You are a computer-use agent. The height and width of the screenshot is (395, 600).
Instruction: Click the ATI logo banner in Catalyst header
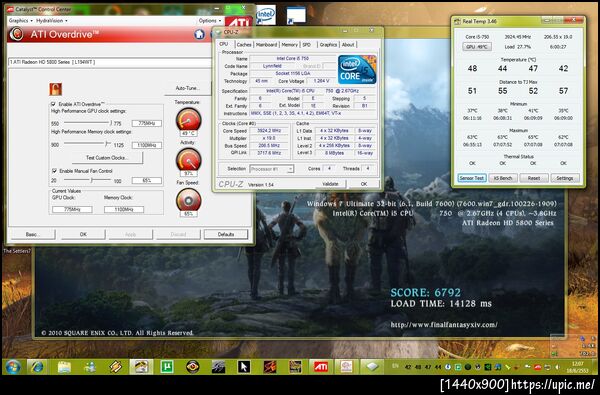(238, 22)
